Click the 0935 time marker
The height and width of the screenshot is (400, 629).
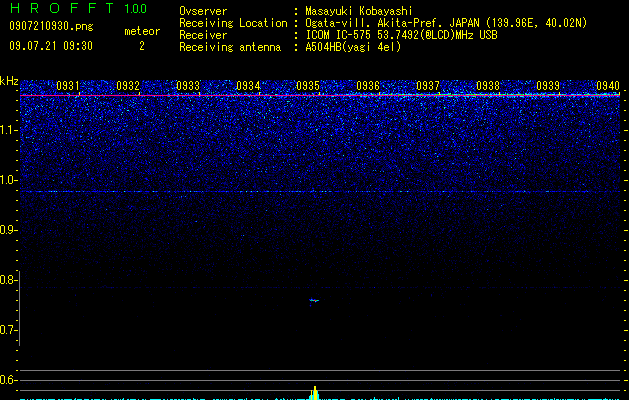tap(308, 86)
